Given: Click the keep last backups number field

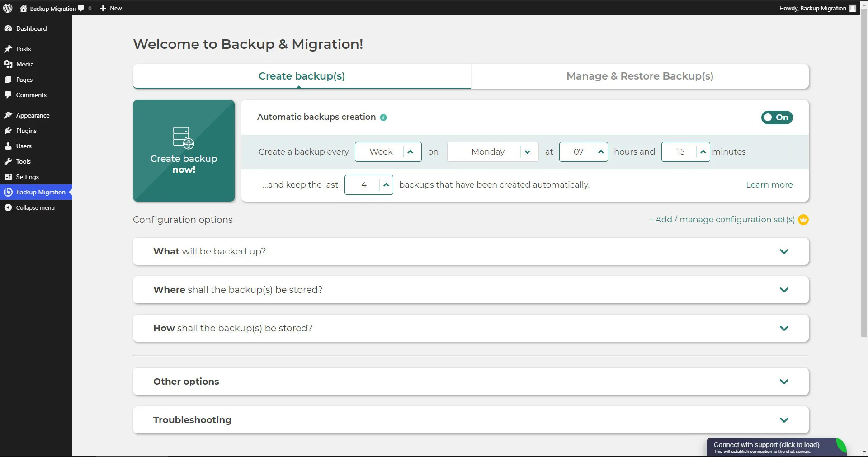Looking at the screenshot, I should (x=363, y=185).
